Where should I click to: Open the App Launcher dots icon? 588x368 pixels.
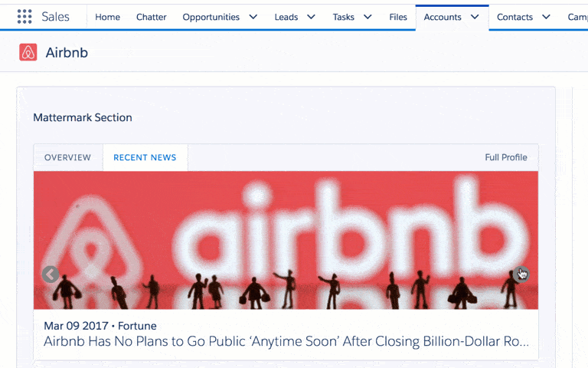[24, 17]
